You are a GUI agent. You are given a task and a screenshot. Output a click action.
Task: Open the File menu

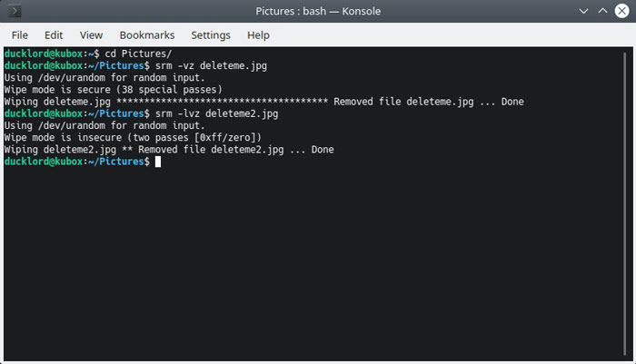point(19,35)
